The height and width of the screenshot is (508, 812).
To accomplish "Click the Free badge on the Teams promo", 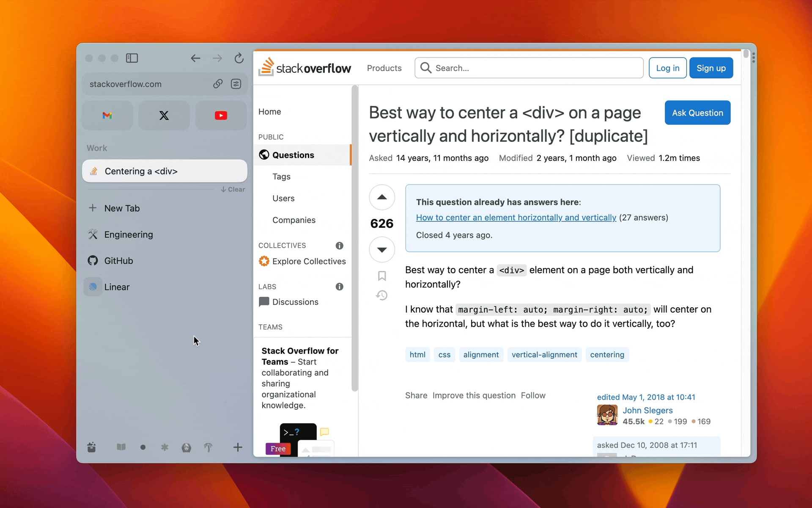I will pos(278,449).
